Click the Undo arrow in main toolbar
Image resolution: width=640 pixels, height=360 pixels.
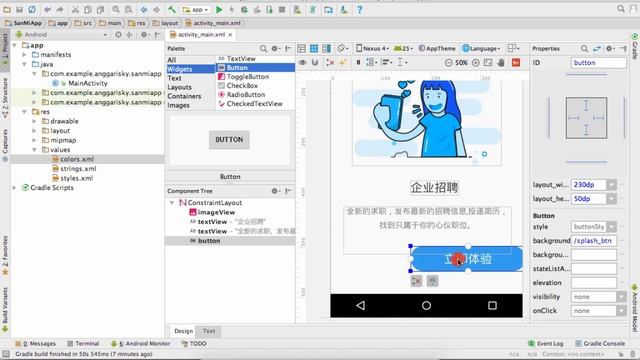(48, 9)
